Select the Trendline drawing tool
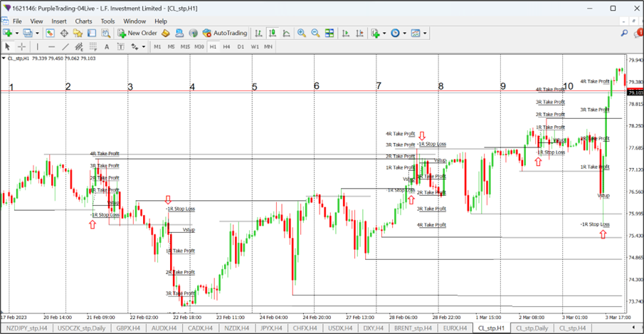The image size is (644, 334). click(65, 47)
